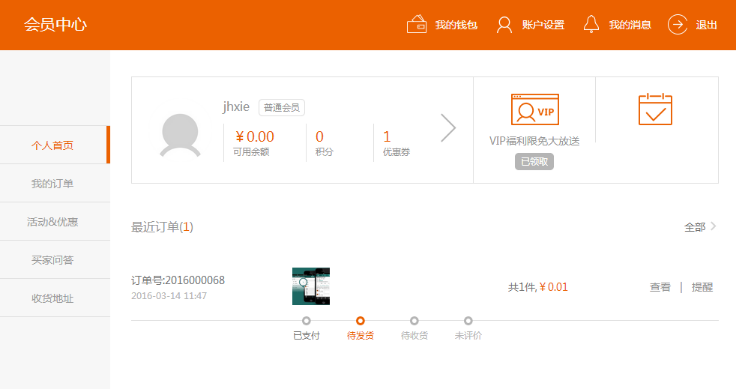Viewport: 736px width, 389px height.
Task: Click the 已领取 button under VIP
Action: tap(534, 161)
